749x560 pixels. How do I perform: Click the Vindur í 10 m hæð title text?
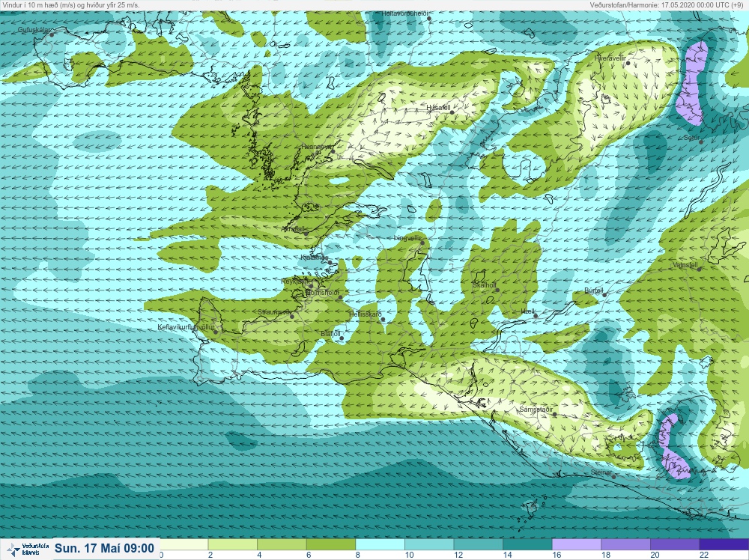[x=70, y=4]
